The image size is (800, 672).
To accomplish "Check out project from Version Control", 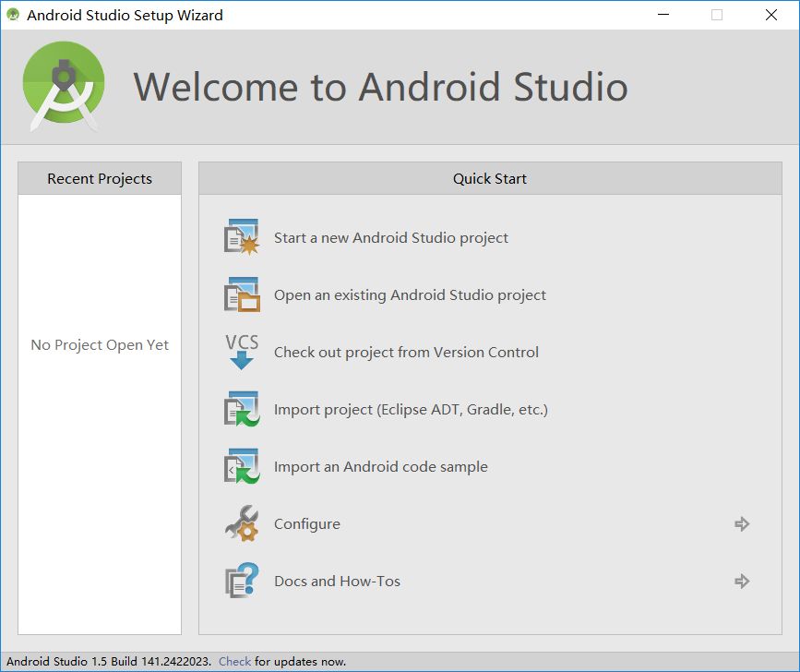I will coord(406,352).
